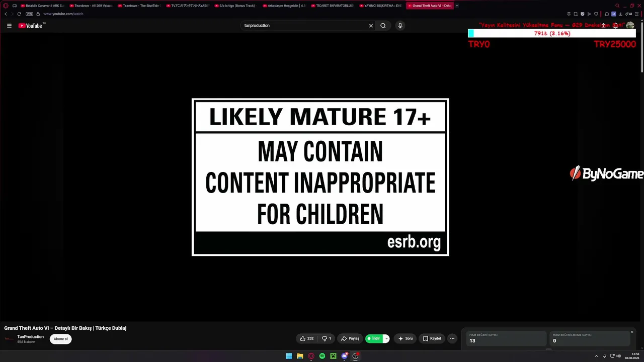The width and height of the screenshot is (644, 362).
Task: Click the Abone ol subscribe button
Action: [61, 339]
